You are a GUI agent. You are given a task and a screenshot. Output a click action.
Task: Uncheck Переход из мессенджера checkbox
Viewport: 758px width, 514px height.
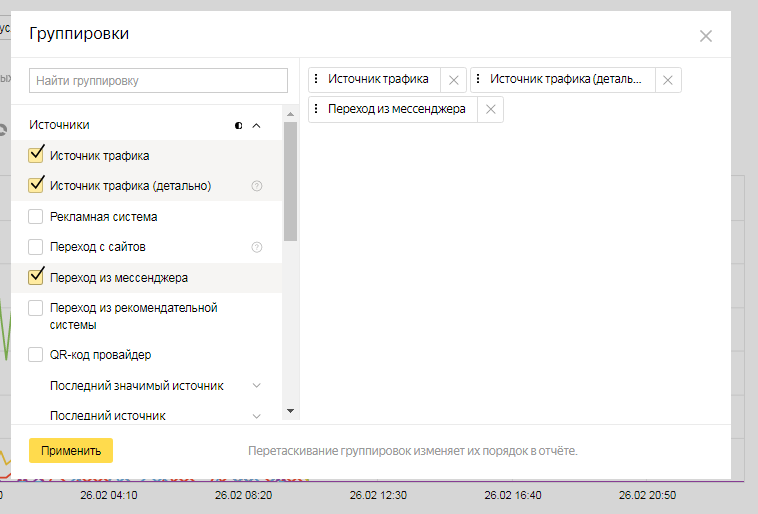(36, 277)
